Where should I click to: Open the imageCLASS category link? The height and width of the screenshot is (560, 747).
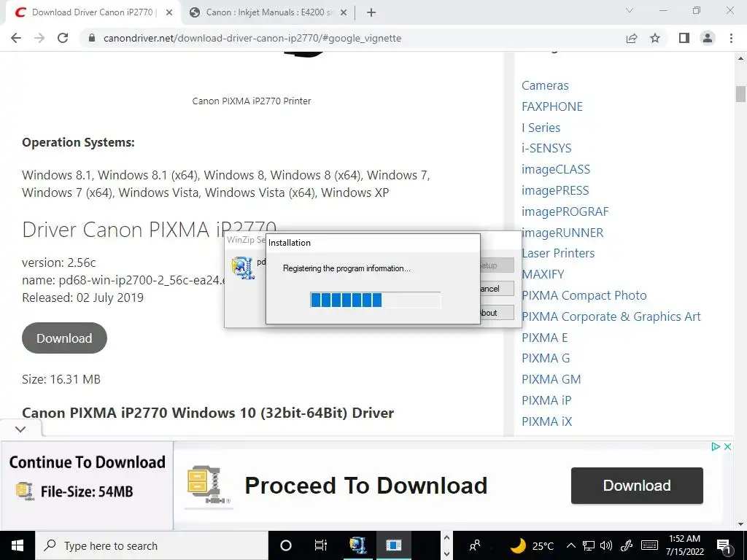[555, 169]
